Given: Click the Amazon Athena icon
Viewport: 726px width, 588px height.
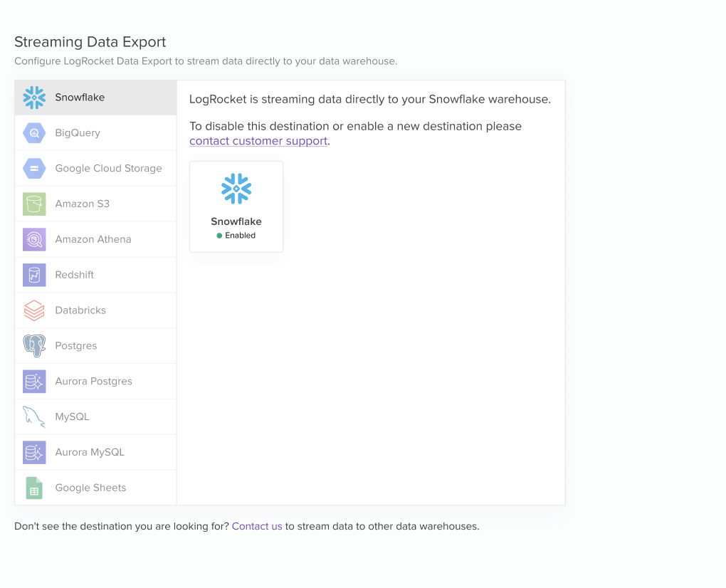Looking at the screenshot, I should point(34,239).
